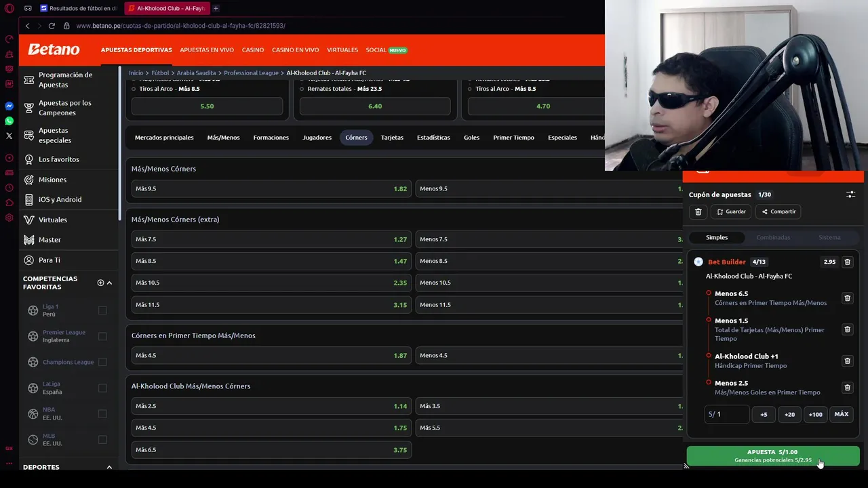Open the Para Ti profile icon
This screenshot has height=488, width=868.
[x=28, y=260]
